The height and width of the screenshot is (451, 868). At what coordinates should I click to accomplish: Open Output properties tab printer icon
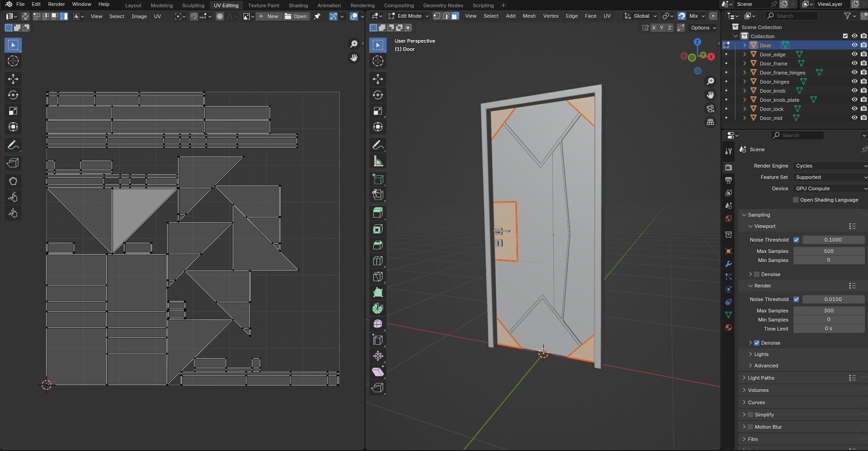729,180
